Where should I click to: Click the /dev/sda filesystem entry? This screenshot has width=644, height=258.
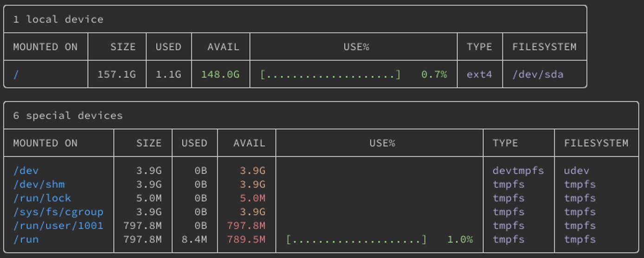tap(538, 75)
